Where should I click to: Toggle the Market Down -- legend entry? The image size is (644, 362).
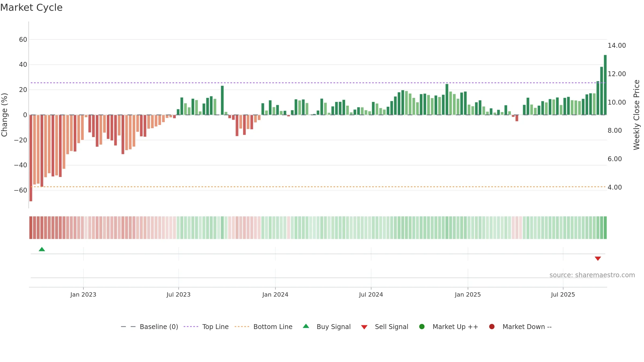tap(520, 327)
